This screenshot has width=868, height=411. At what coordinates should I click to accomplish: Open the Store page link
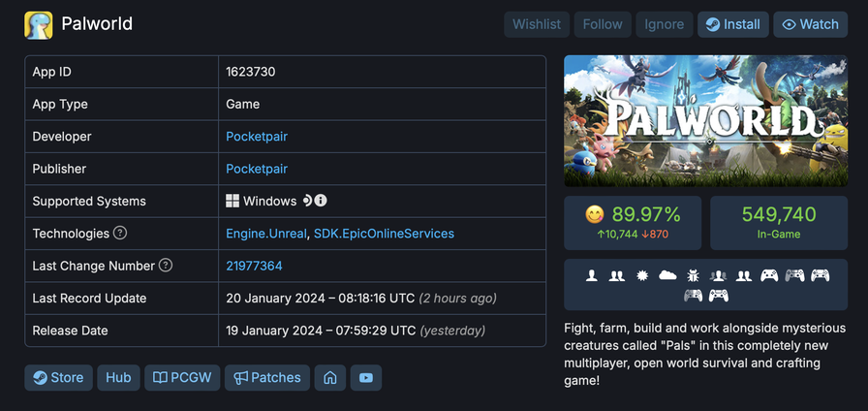pos(58,377)
